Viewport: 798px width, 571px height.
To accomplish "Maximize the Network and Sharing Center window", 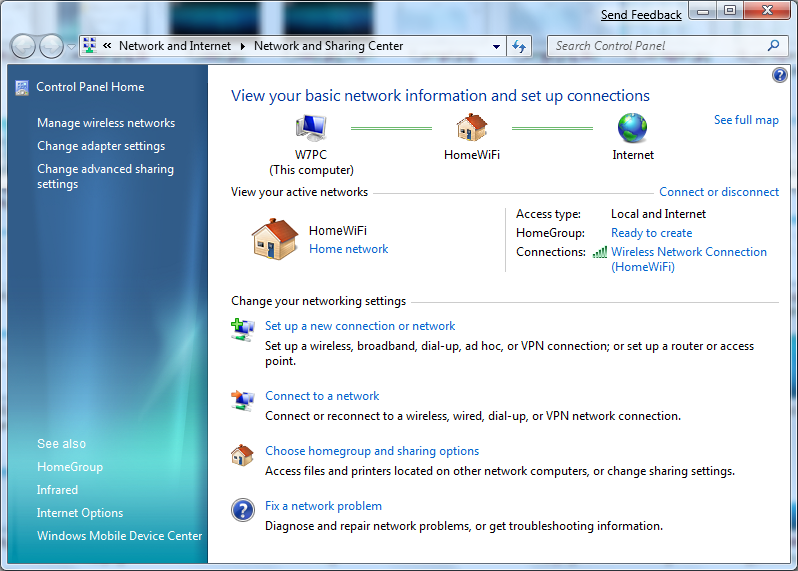I will click(730, 11).
